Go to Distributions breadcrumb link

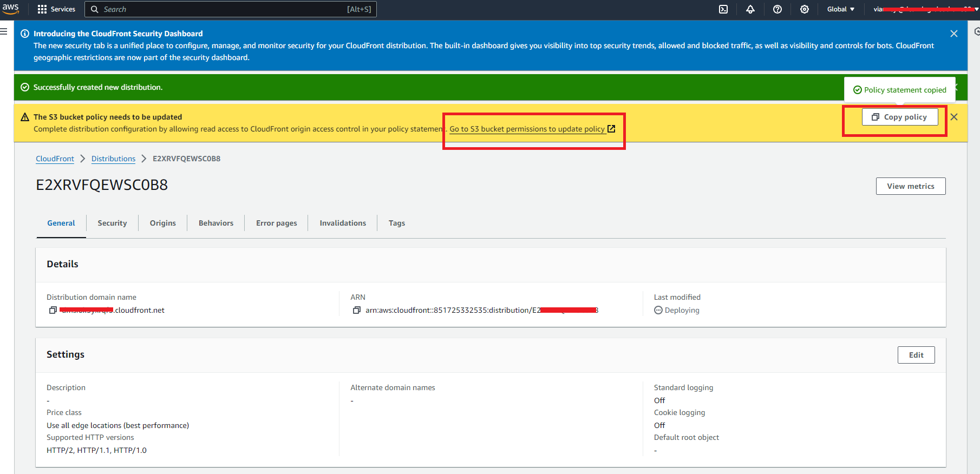click(113, 159)
